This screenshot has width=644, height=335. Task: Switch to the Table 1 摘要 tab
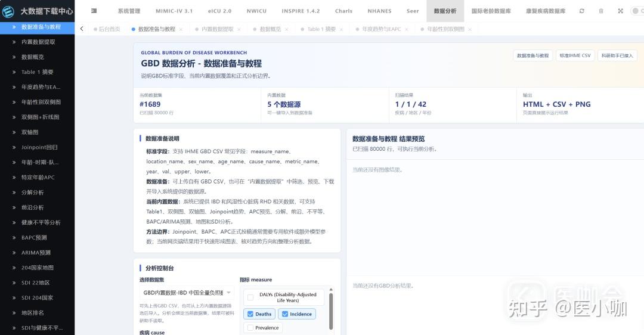pyautogui.click(x=318, y=29)
